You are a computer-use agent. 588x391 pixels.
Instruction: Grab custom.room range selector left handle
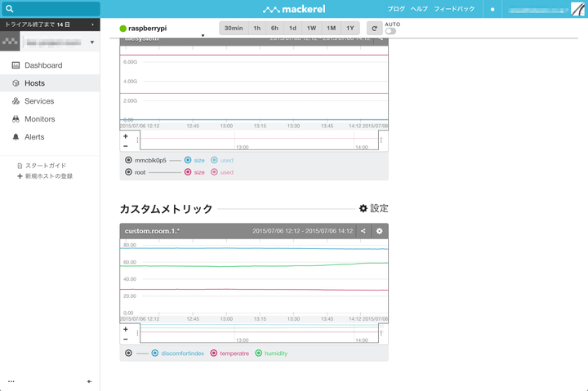click(x=138, y=333)
